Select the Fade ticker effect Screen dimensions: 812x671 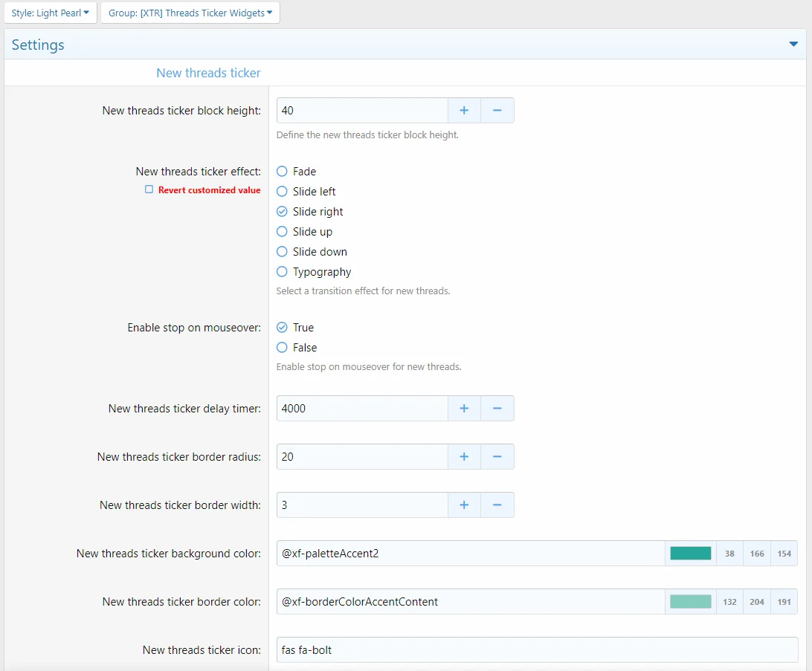282,172
